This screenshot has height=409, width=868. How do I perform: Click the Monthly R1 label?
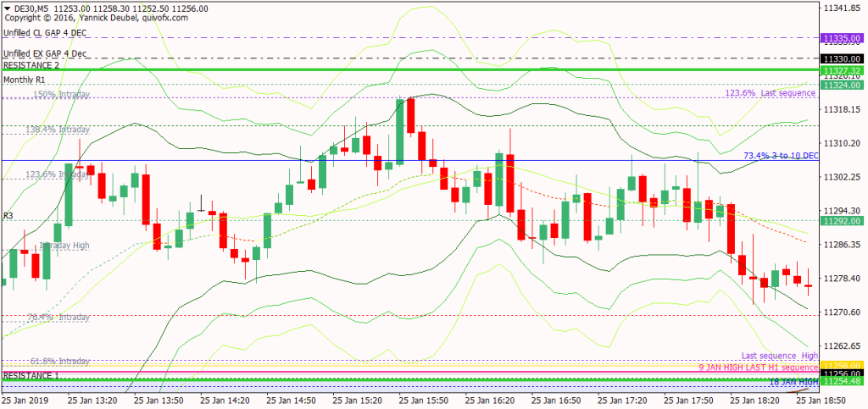(x=26, y=79)
